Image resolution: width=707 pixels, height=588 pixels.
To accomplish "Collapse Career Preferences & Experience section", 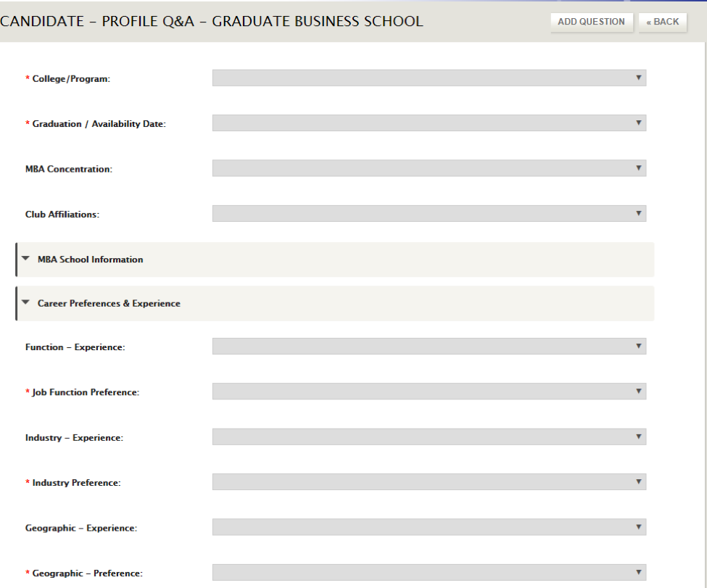I will [335, 304].
